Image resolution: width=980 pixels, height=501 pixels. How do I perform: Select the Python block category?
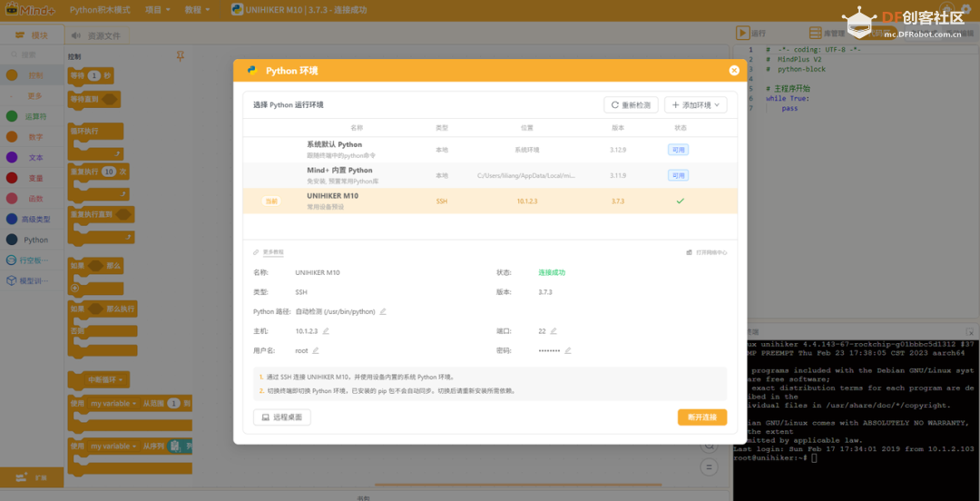coord(32,240)
